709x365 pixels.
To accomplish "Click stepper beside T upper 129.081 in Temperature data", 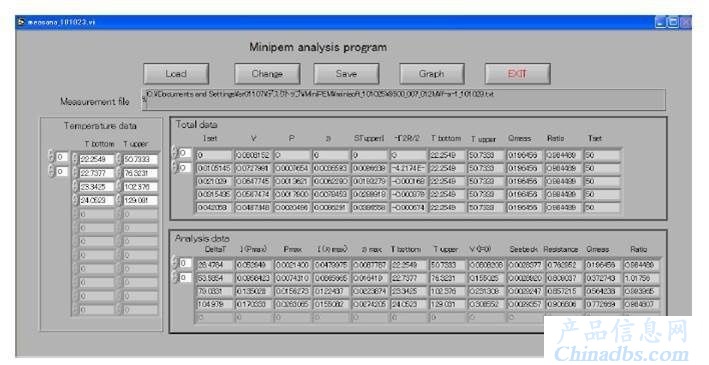I will point(118,200).
